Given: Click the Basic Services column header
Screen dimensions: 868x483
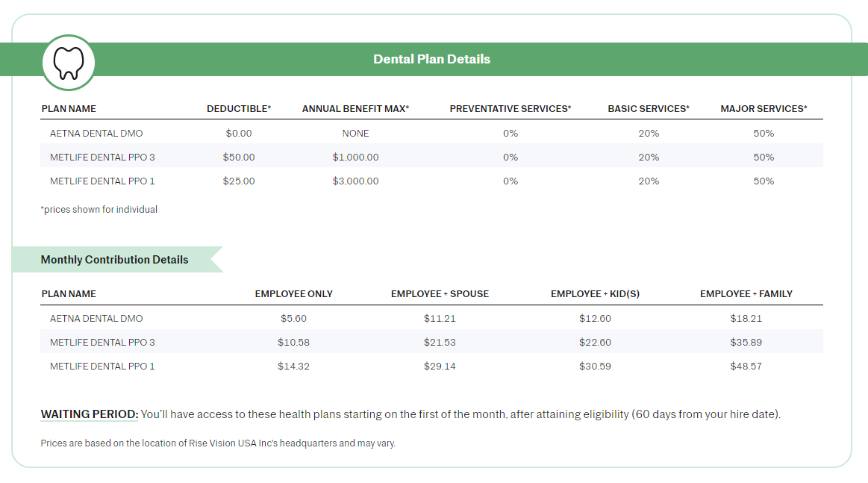Looking at the screenshot, I should click(x=649, y=109).
